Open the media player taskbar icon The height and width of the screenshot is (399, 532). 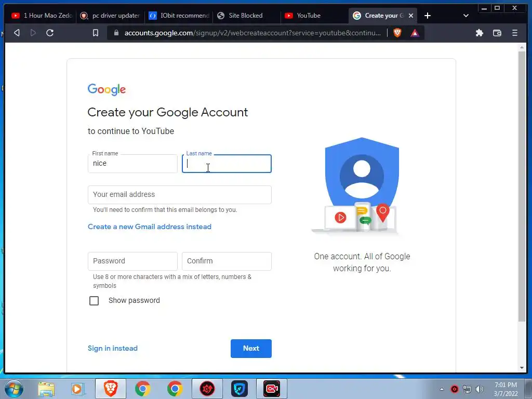(x=77, y=389)
